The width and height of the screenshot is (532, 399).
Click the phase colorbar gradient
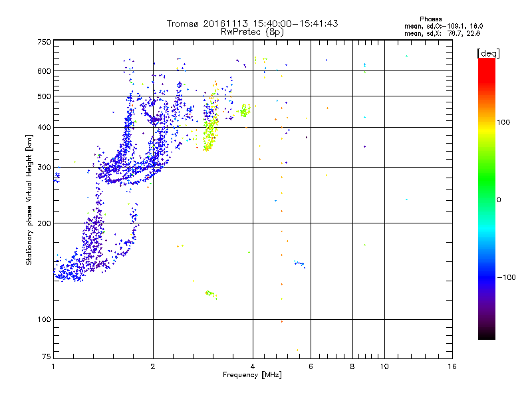point(487,198)
